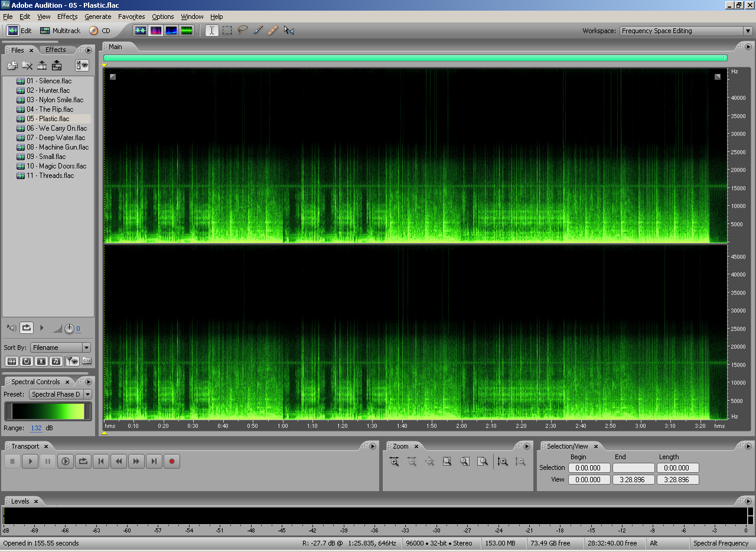Select Spectral Frequency display icon
Image resolution: width=756 pixels, height=552 pixels.
(156, 30)
